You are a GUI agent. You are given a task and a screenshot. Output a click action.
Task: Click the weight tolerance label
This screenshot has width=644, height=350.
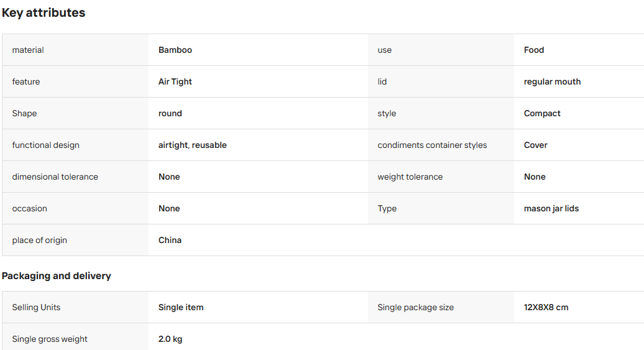(x=410, y=177)
